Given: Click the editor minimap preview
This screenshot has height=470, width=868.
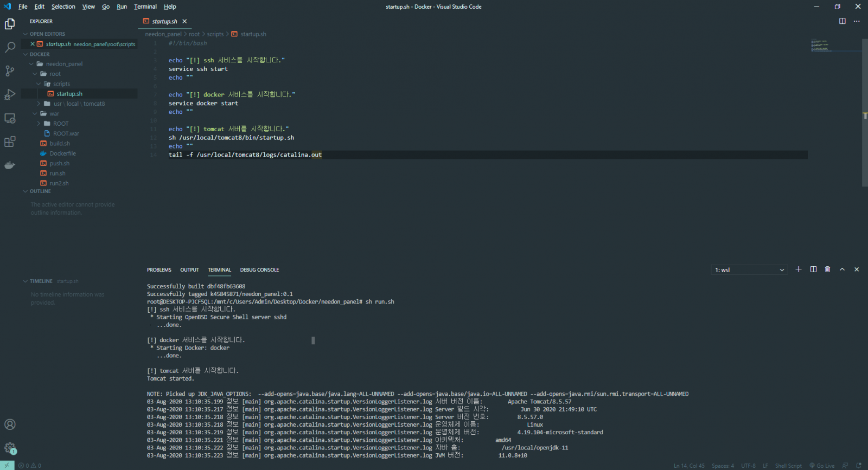Looking at the screenshot, I should coord(821,46).
